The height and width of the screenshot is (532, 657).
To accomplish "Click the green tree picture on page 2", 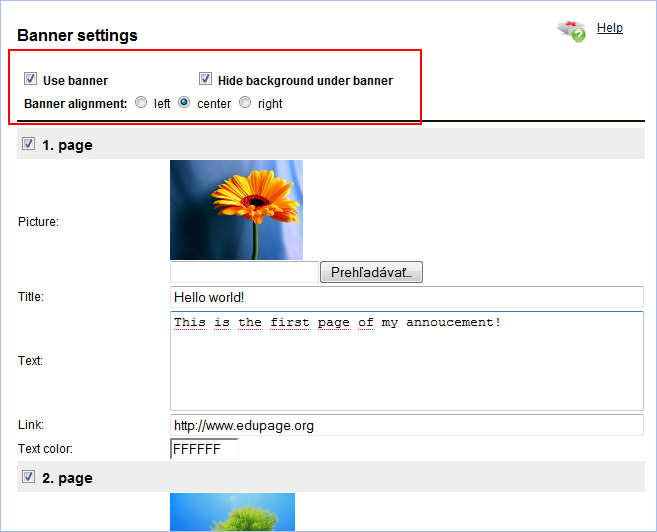I will (232, 512).
